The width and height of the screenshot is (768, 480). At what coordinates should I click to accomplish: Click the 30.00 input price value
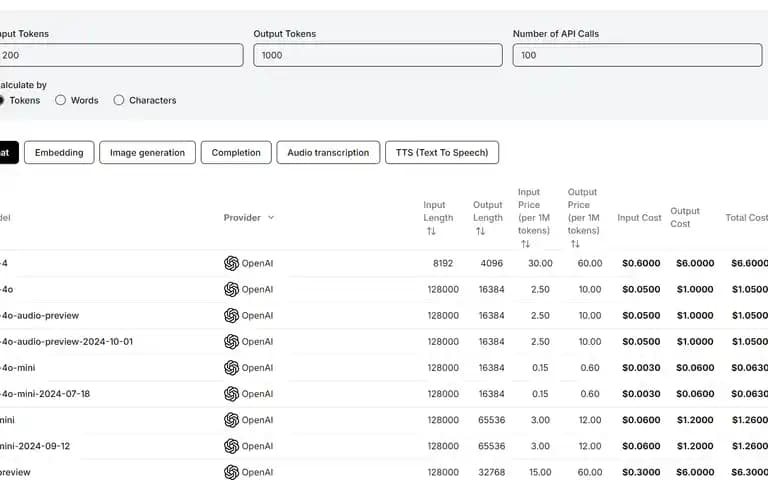540,263
